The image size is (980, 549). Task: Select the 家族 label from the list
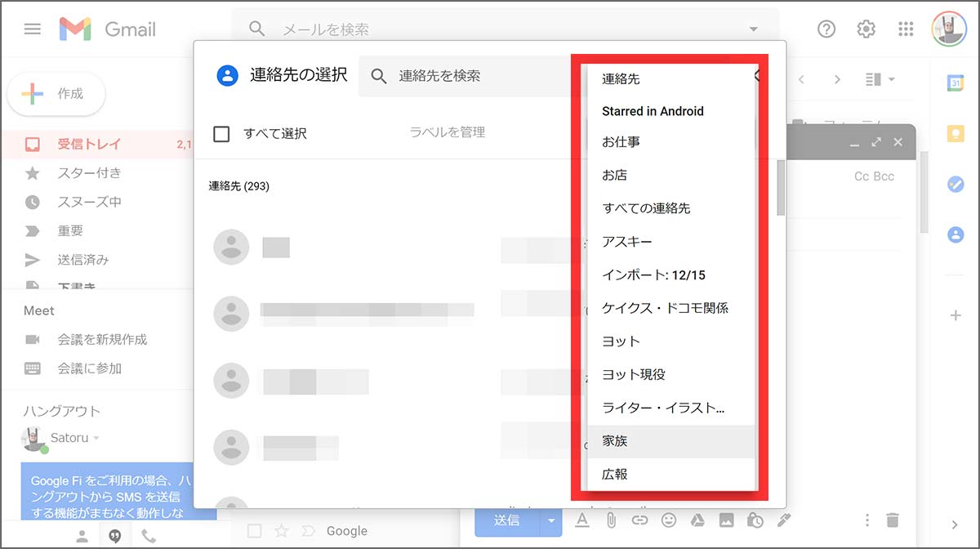coord(615,440)
